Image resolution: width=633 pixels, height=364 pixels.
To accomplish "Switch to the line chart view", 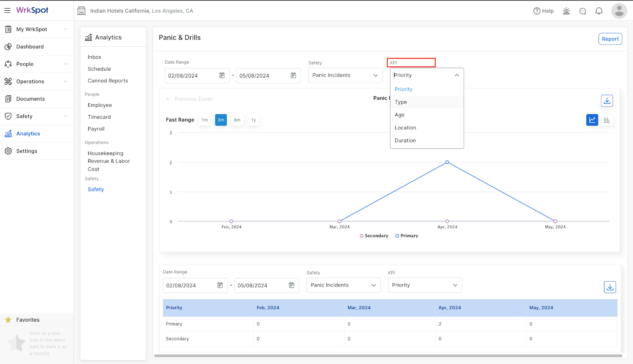I will (592, 120).
